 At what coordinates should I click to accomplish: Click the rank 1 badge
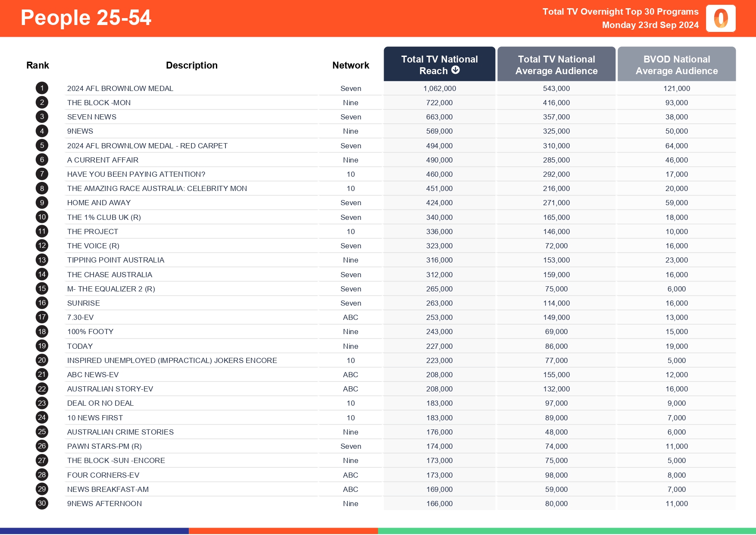41,88
